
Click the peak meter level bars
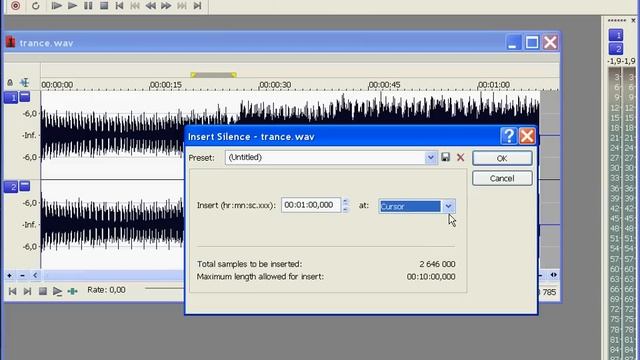point(622,212)
